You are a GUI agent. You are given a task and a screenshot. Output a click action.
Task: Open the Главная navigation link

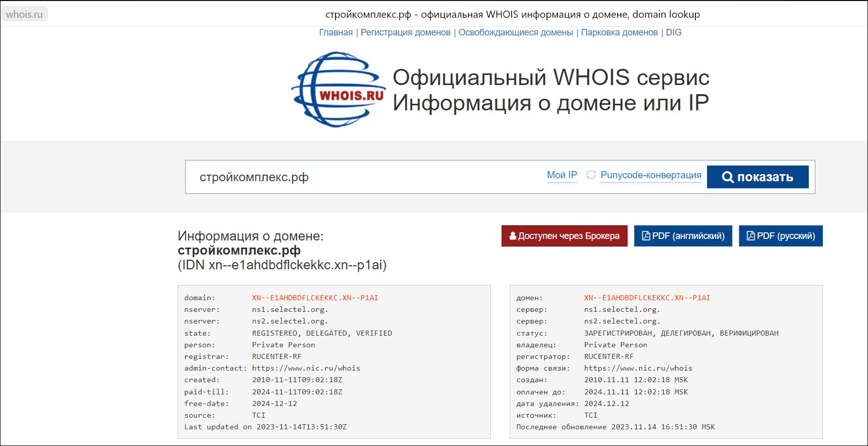pos(336,32)
